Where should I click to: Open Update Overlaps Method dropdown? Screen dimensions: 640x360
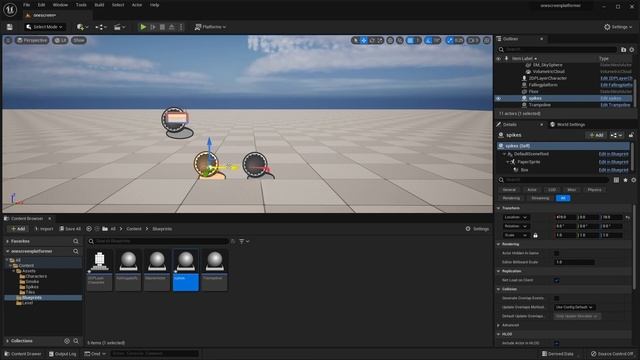tap(575, 307)
